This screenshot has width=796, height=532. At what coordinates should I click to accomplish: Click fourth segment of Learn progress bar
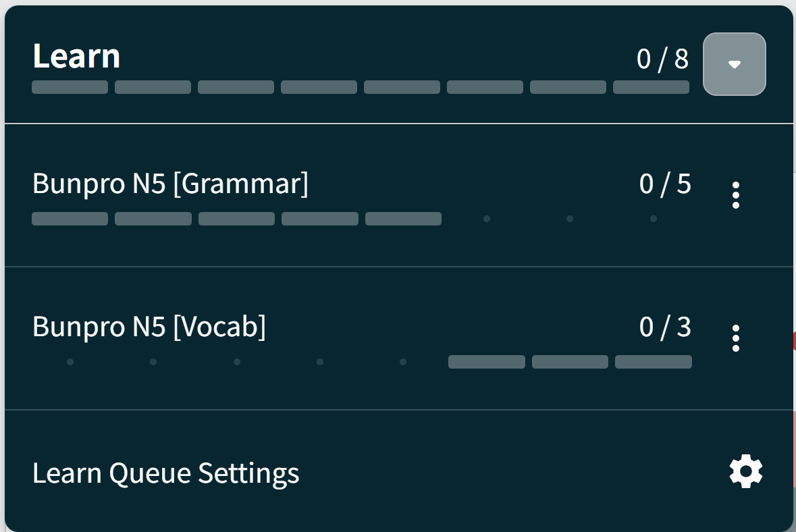tap(319, 87)
